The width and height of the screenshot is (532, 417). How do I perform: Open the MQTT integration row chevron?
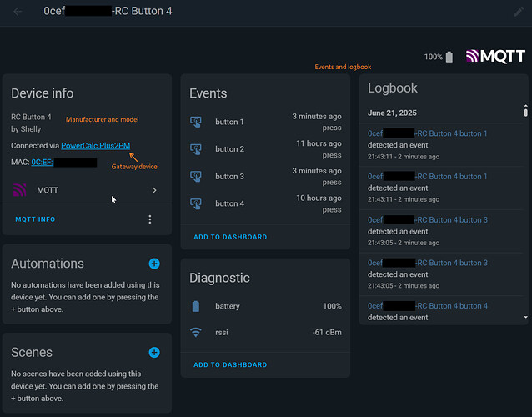(154, 190)
